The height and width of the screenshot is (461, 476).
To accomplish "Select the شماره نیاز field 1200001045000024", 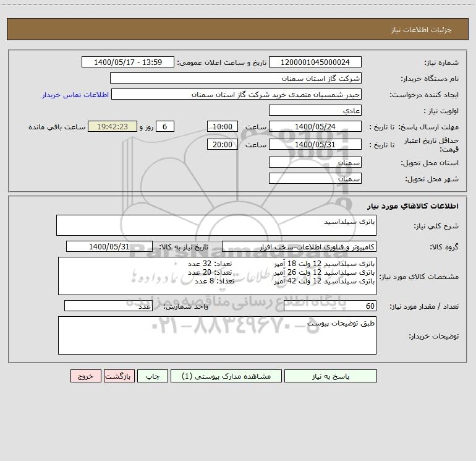I will point(315,62).
